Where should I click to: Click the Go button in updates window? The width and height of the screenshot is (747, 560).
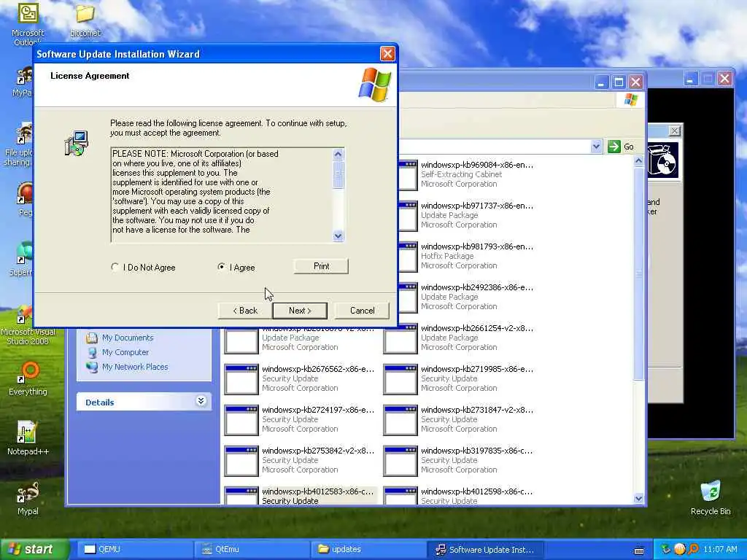tap(622, 147)
